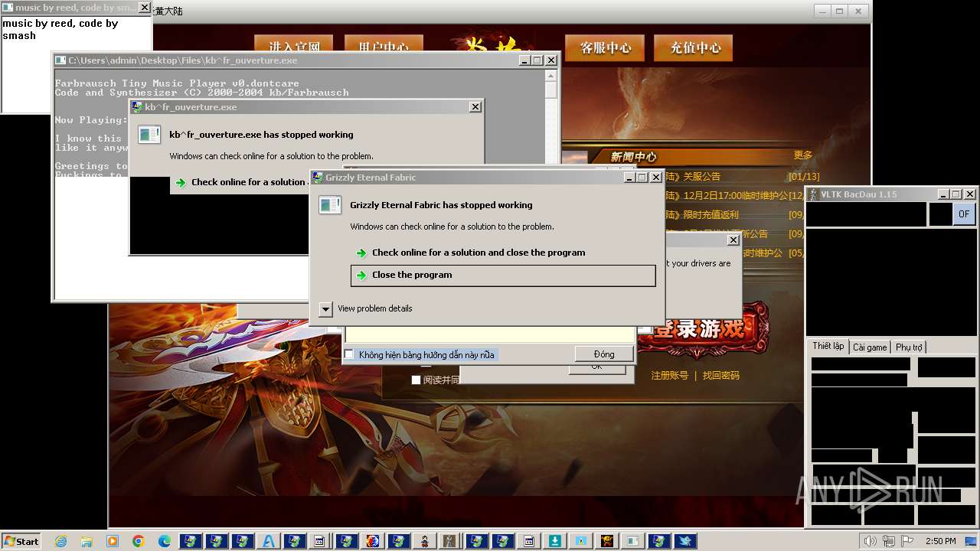Click the blue bird taskbar icon
This screenshot has height=551, width=980.
pos(685,541)
